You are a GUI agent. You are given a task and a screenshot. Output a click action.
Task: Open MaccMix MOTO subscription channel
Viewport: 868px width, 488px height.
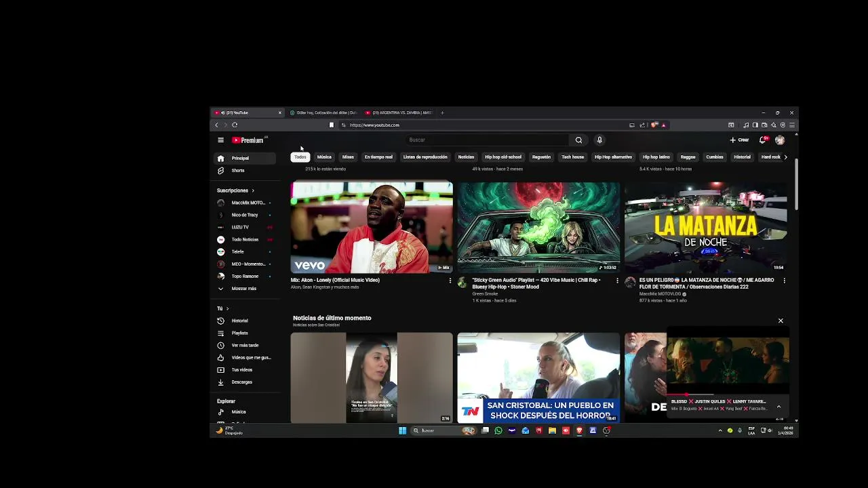click(244, 203)
